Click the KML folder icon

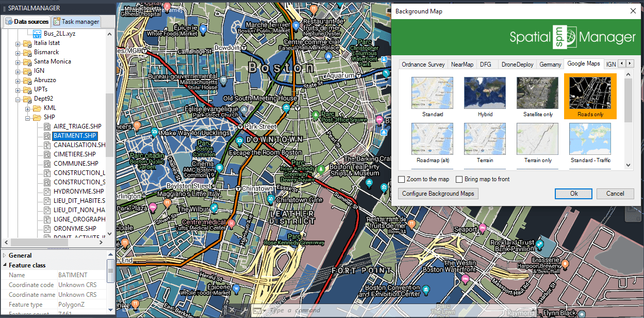(x=37, y=108)
